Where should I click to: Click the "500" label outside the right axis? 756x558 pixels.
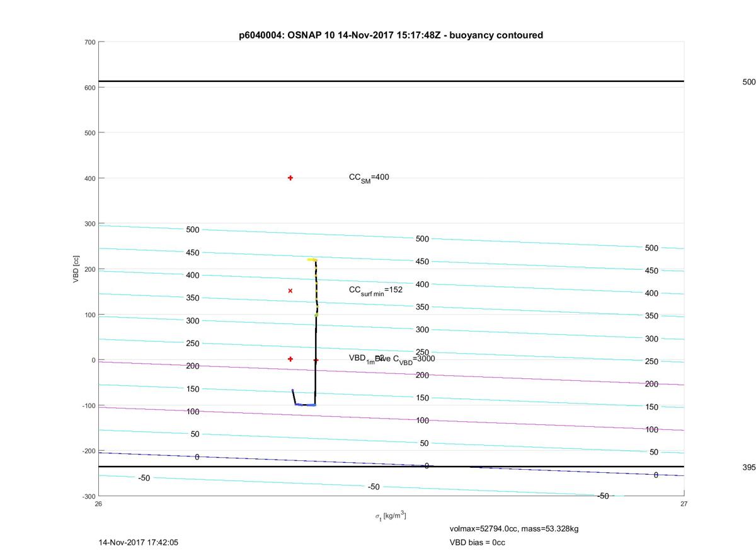point(748,82)
